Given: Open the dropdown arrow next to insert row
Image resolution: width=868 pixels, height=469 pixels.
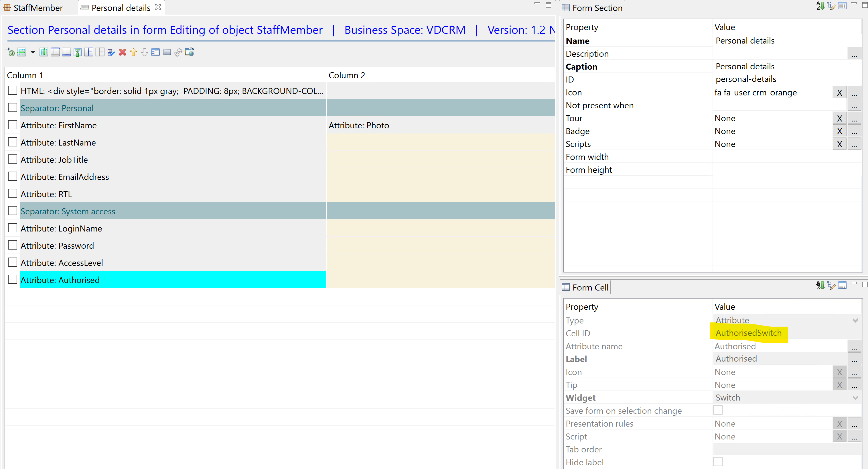Looking at the screenshot, I should tap(33, 52).
